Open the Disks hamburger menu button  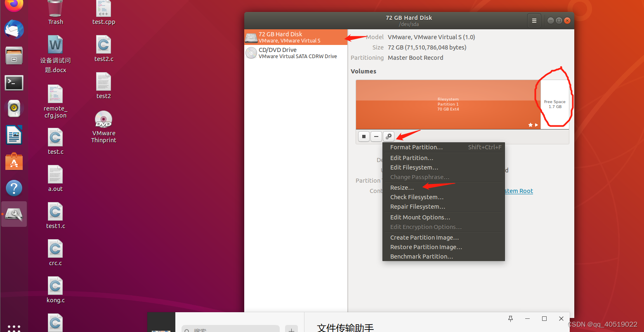(534, 21)
